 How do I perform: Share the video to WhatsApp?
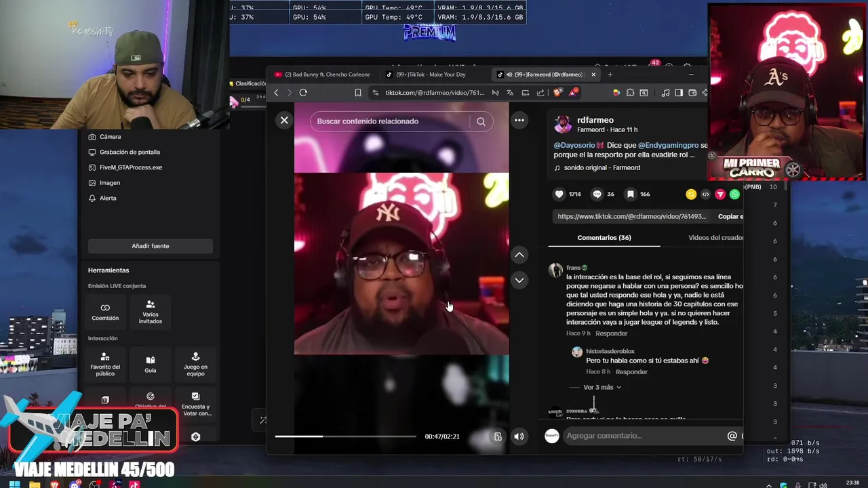[x=734, y=195]
